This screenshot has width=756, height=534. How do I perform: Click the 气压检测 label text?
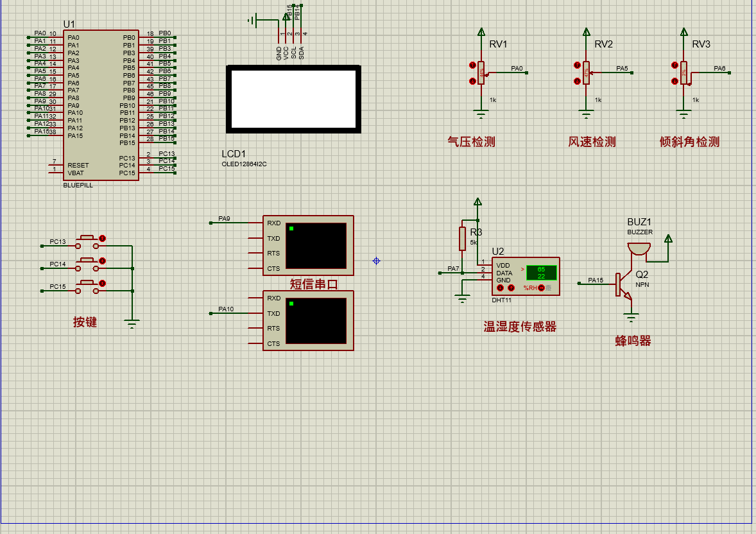tap(472, 142)
